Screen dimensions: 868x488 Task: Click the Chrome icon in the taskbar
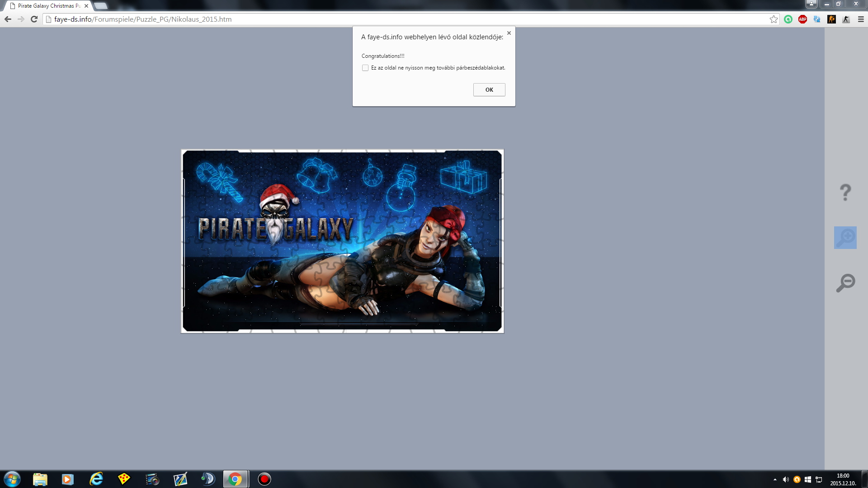(235, 479)
